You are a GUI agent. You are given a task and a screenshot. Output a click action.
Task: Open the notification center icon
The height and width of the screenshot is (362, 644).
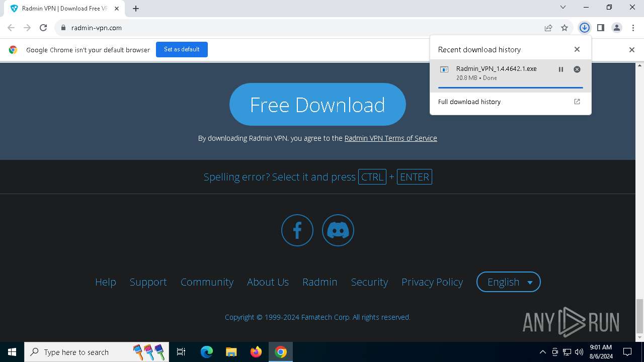point(628,352)
